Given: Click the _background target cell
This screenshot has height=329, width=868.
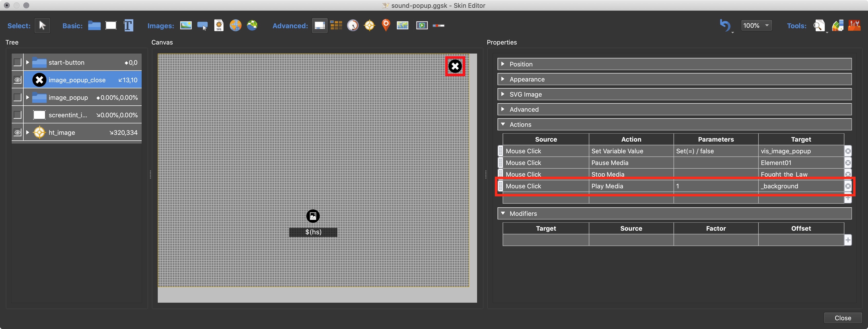Looking at the screenshot, I should point(801,186).
